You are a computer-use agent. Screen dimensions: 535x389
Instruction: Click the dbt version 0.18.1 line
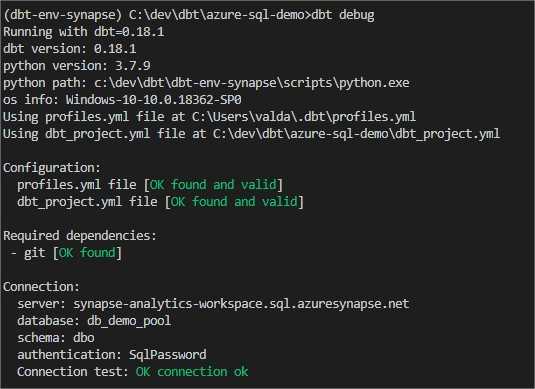coord(70,49)
